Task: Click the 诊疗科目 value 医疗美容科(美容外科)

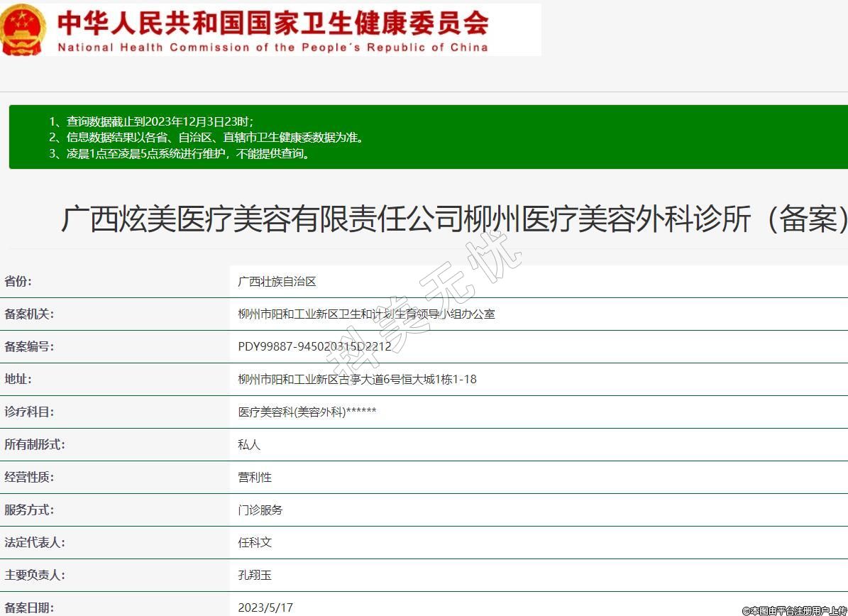Action: (x=307, y=412)
